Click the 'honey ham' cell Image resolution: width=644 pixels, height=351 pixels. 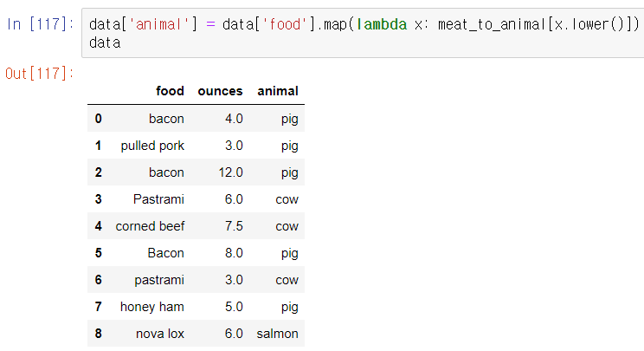click(x=152, y=307)
